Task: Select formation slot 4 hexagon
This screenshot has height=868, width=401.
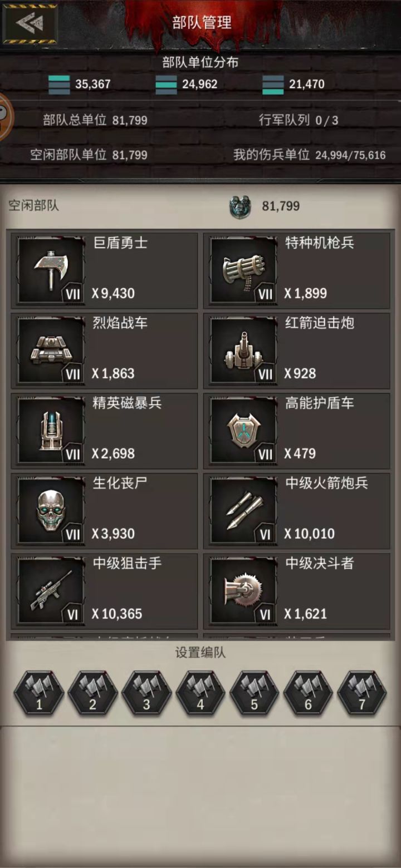Action: click(x=200, y=693)
